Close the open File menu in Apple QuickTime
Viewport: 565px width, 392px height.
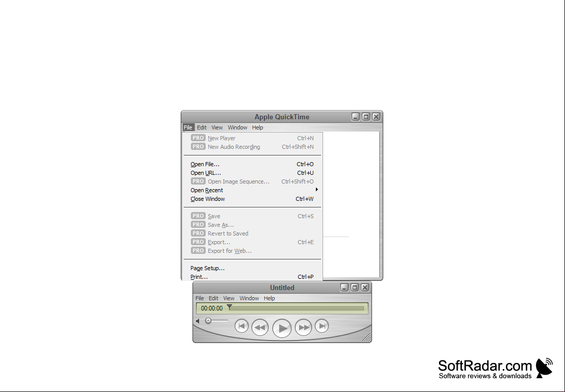point(188,127)
